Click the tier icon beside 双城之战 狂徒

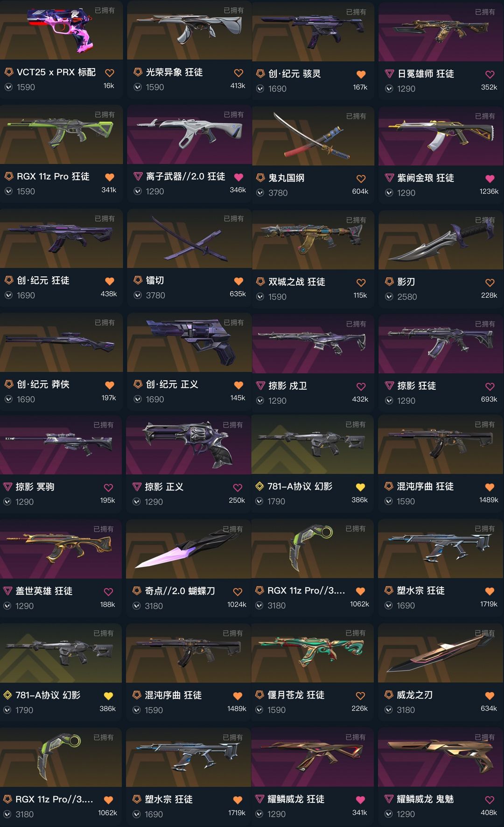click(x=260, y=281)
